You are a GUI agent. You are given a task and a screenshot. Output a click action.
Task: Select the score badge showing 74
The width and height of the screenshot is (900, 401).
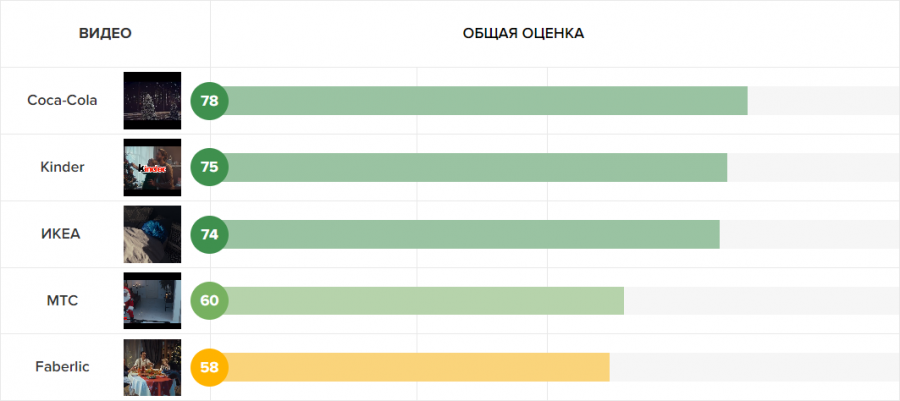(x=210, y=234)
